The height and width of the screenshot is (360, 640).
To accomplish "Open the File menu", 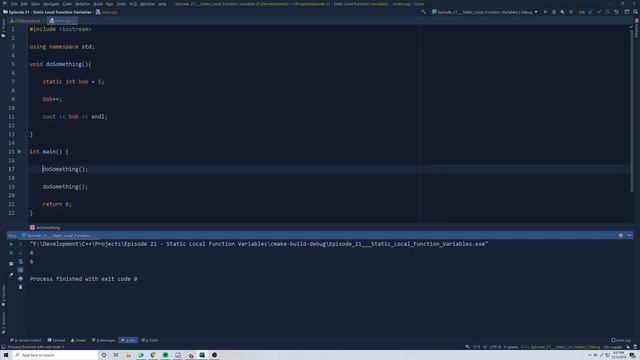I will (x=14, y=4).
